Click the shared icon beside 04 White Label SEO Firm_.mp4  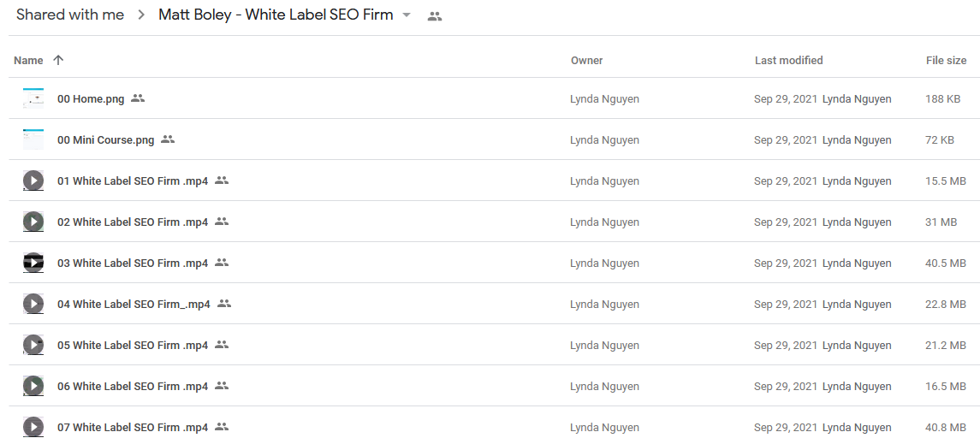[x=224, y=304]
